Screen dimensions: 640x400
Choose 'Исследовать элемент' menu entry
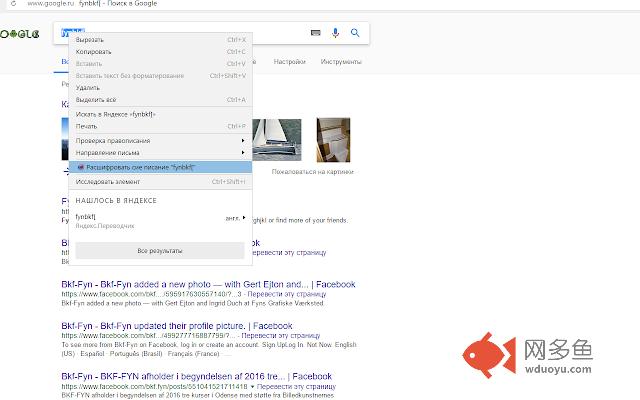106,182
